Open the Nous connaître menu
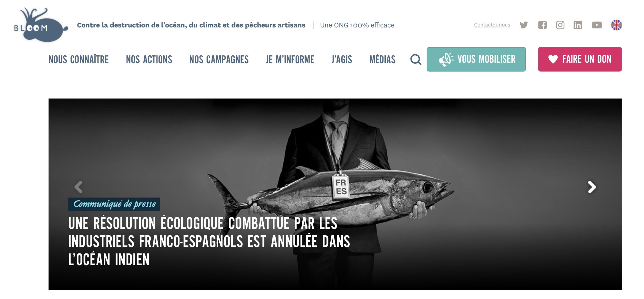Screen dimensions: 644x299 tap(78, 60)
